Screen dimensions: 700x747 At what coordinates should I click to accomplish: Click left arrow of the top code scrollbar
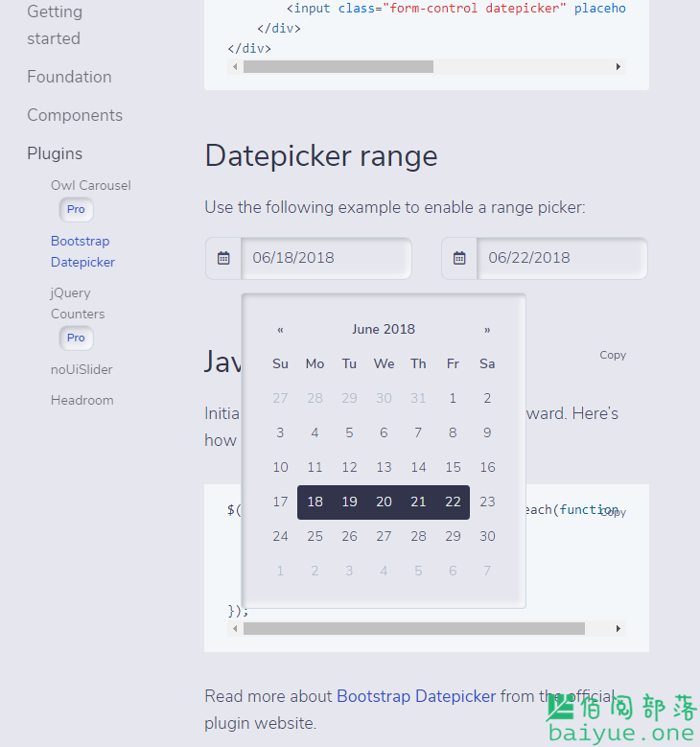coord(235,67)
